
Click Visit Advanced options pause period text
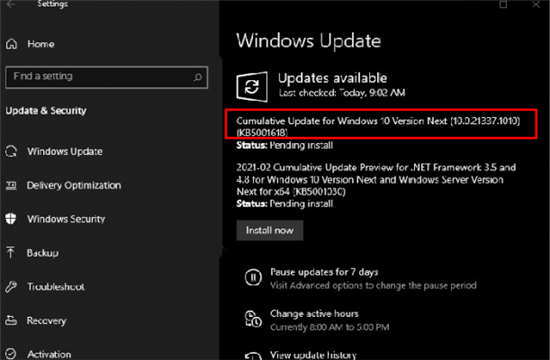(373, 285)
